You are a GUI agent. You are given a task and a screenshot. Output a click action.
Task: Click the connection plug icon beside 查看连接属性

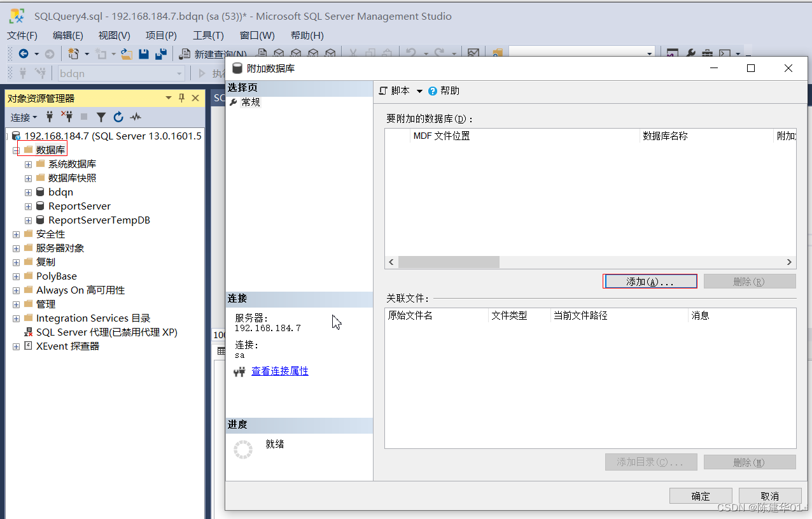pyautogui.click(x=240, y=372)
